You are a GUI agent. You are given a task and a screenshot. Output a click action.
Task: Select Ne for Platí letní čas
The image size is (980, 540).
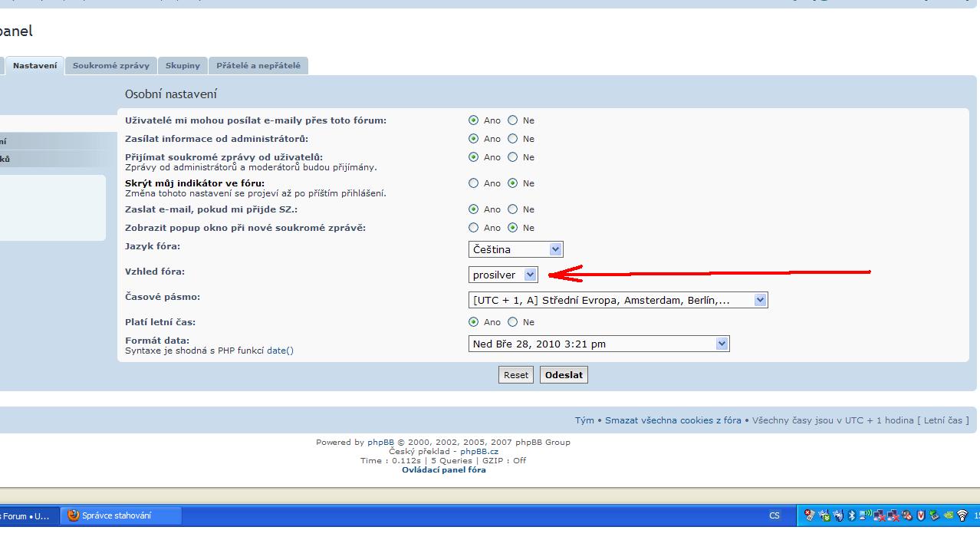point(513,322)
